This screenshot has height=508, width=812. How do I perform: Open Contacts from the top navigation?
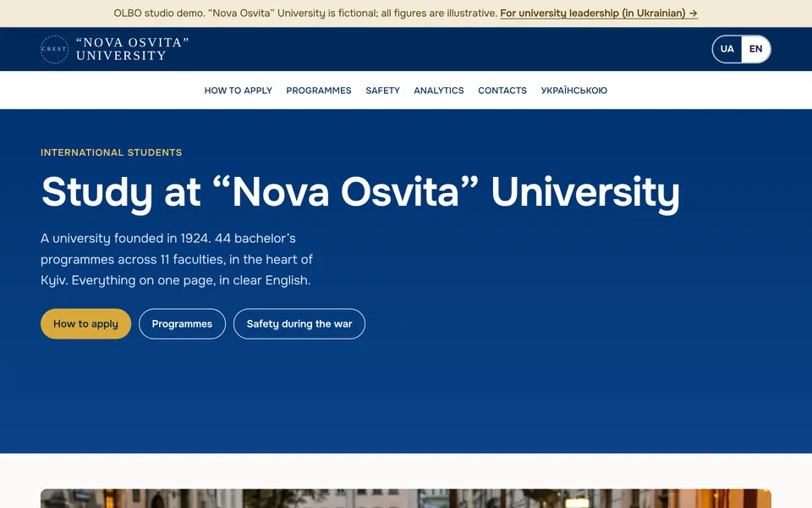502,91
